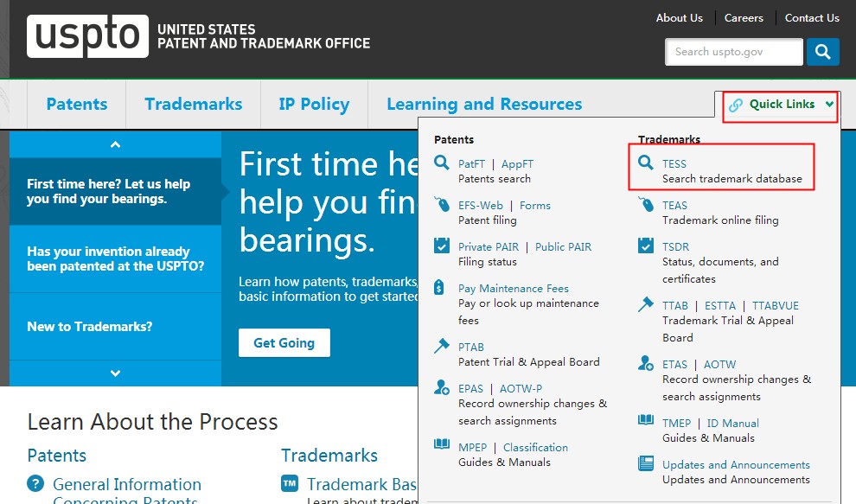Open the Public PAIR link
The width and height of the screenshot is (856, 504).
click(x=563, y=246)
